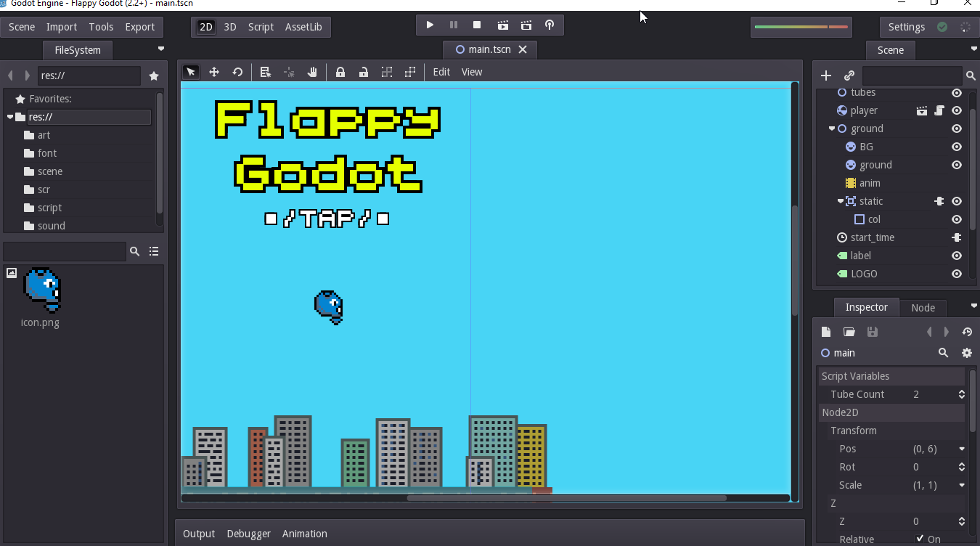Toggle visibility of the static node

click(x=957, y=201)
